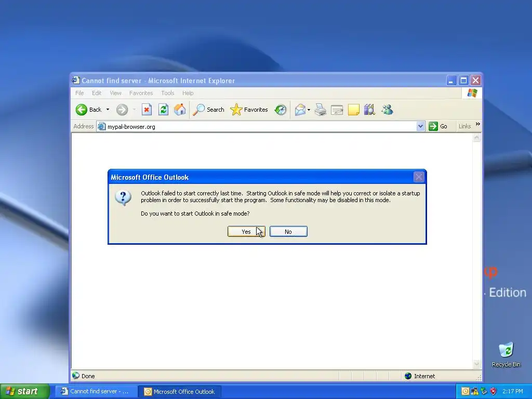
Task: Click the Mail envelope icon
Action: [x=300, y=110]
